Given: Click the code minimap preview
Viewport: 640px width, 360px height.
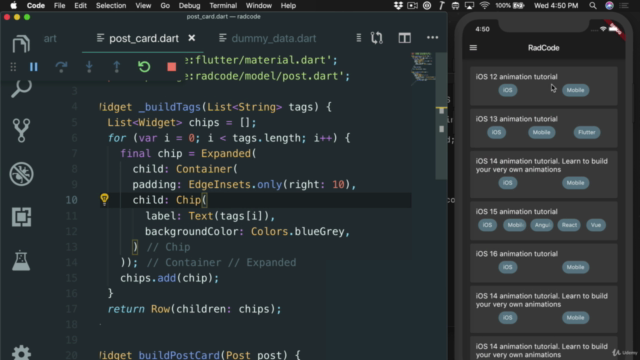Looking at the screenshot, I should coord(422,67).
